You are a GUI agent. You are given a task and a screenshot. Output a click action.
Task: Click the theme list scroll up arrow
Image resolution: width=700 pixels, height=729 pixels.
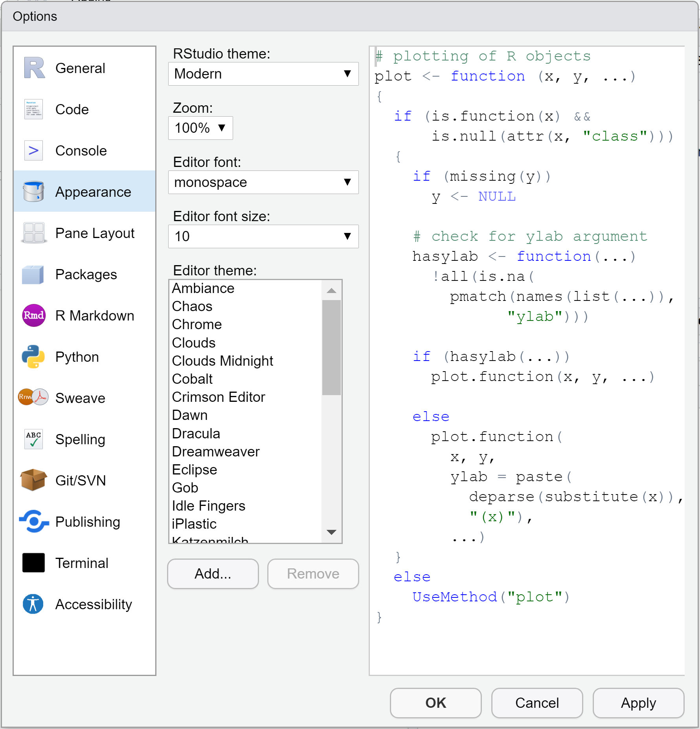[x=331, y=291]
